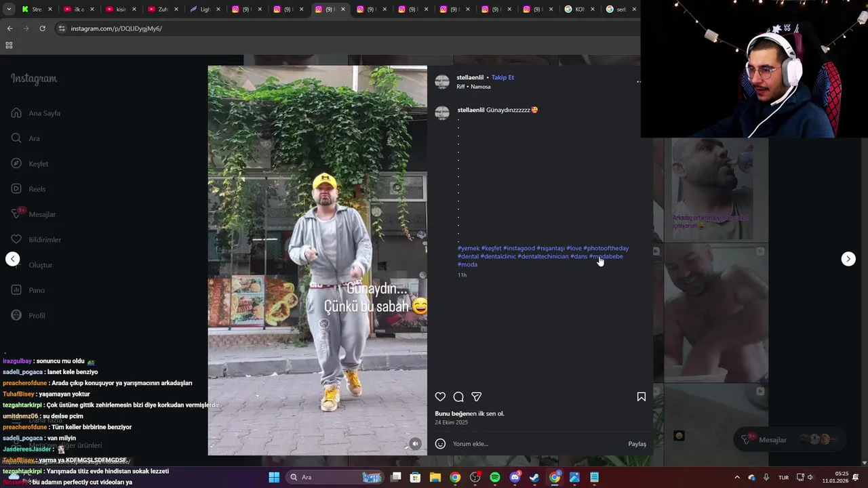
Task: Open Task View on taskbar
Action: point(396,477)
